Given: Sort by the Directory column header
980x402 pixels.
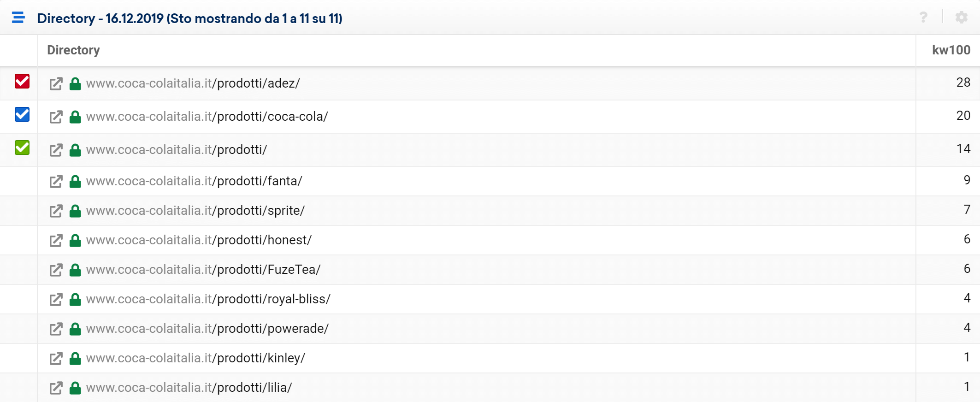Looking at the screenshot, I should click(x=73, y=50).
